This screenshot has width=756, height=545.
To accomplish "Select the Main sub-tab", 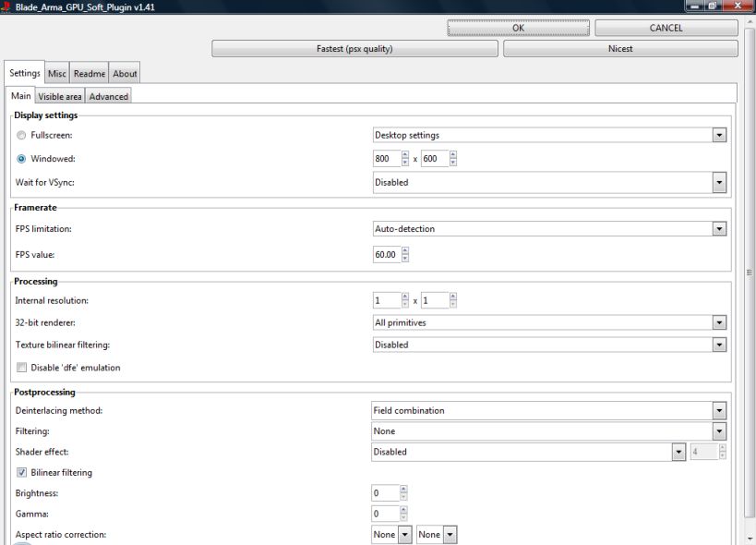I will (x=20, y=95).
